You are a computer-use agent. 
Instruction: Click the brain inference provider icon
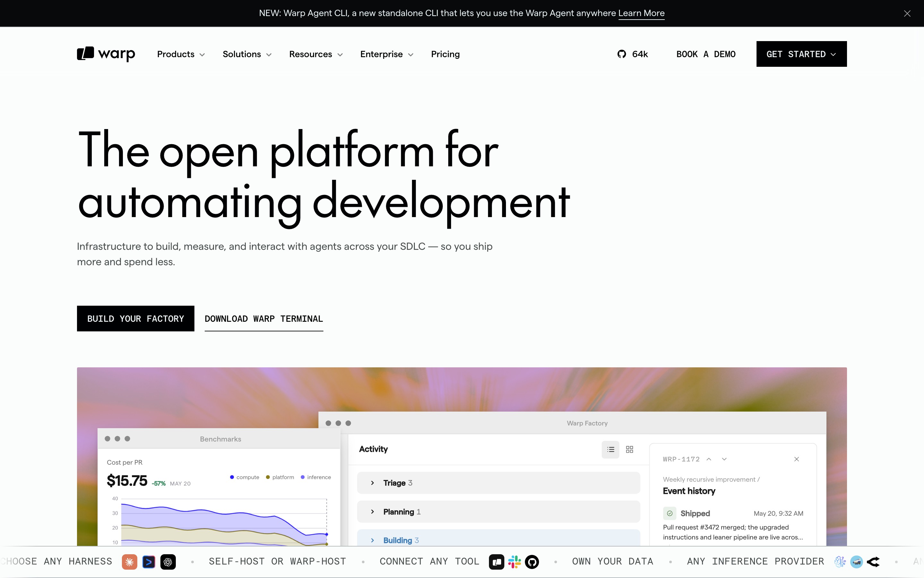840,562
